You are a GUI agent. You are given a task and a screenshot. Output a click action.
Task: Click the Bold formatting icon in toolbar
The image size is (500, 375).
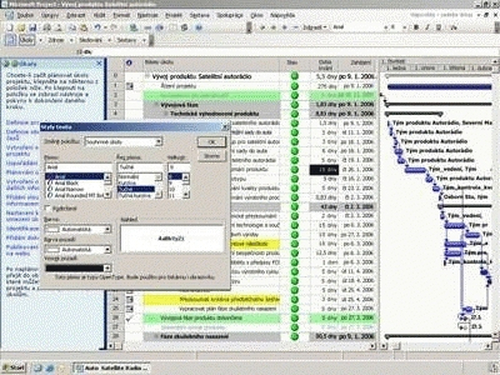(x=416, y=27)
